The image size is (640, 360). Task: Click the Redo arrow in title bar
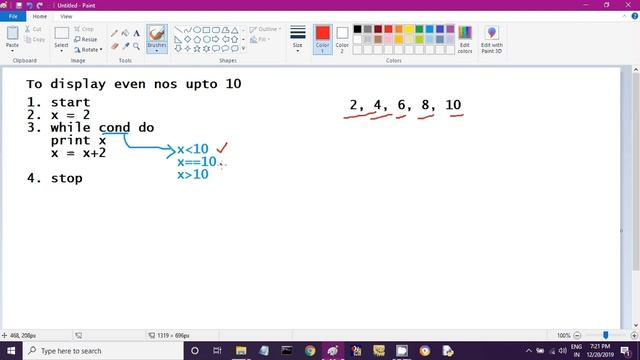pos(40,5)
